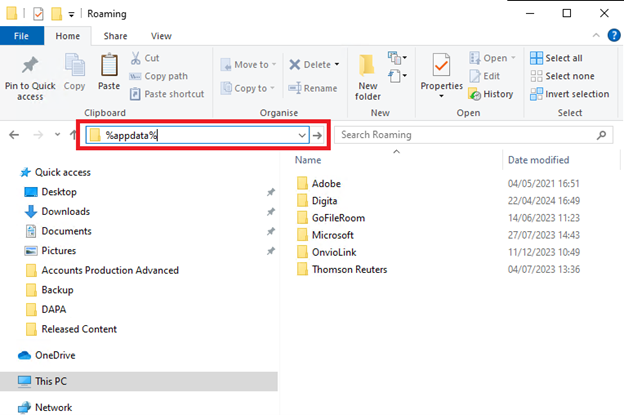
Task: Select the Thomson Reuters folder
Action: point(349,269)
